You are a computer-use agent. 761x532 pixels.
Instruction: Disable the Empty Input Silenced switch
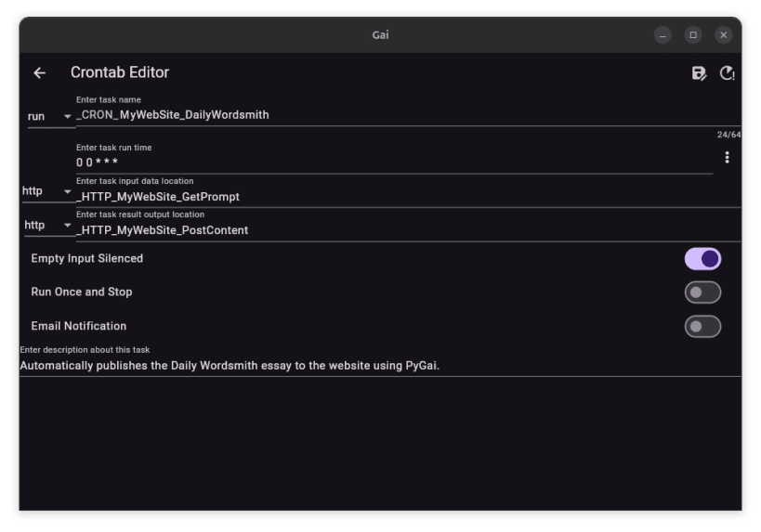click(702, 259)
